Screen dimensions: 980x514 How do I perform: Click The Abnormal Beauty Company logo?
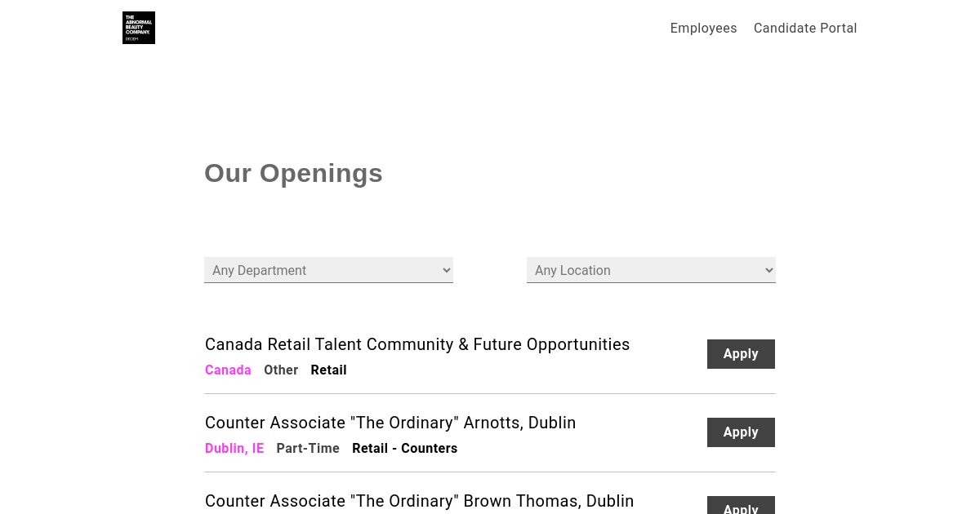(139, 28)
